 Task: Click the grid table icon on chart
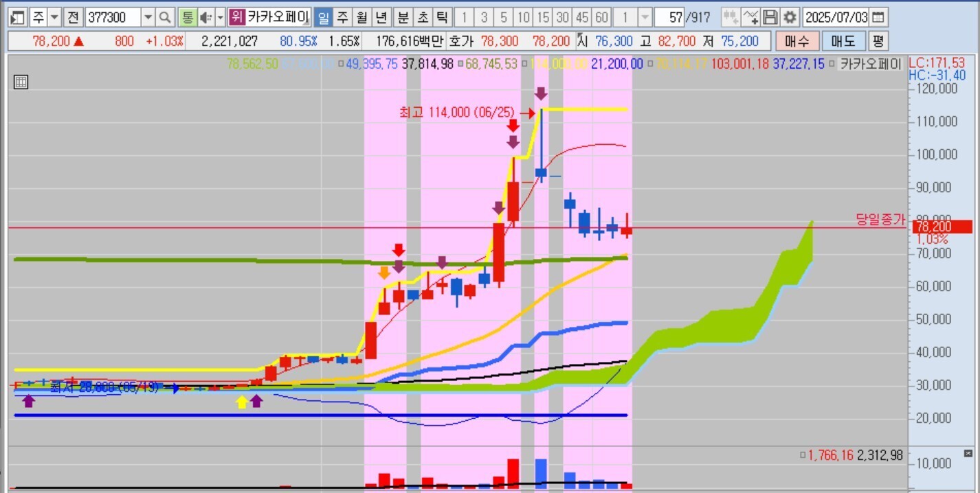pos(21,82)
